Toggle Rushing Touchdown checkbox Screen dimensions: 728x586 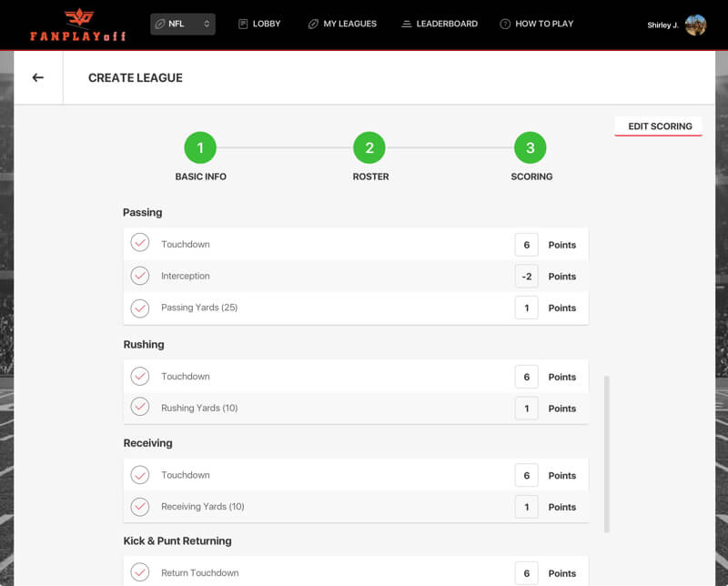point(140,376)
